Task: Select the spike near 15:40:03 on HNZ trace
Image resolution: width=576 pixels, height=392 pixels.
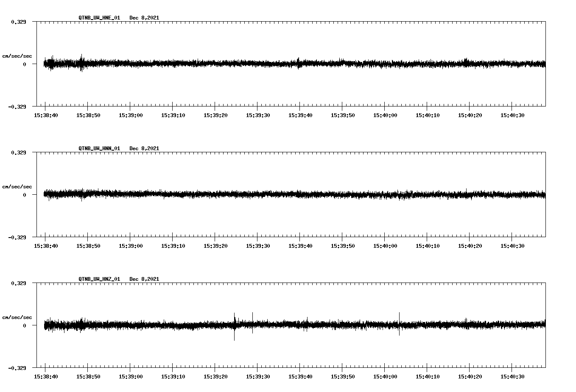Action: pos(399,323)
